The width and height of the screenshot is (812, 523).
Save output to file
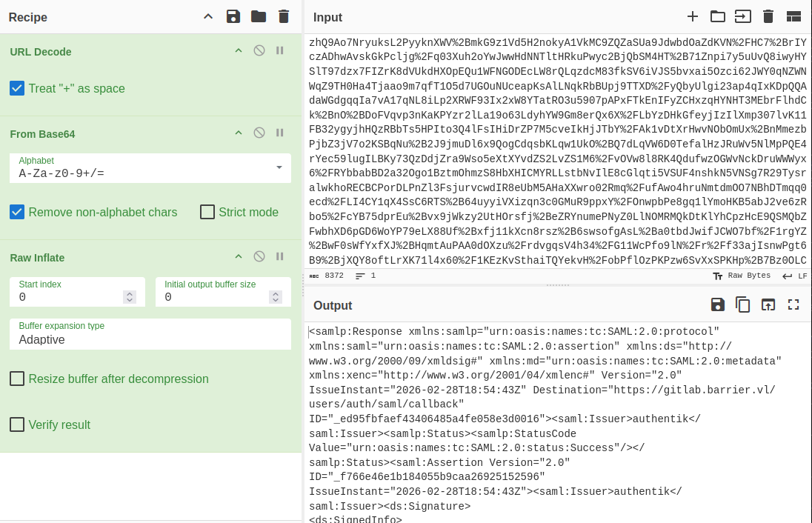pos(717,304)
